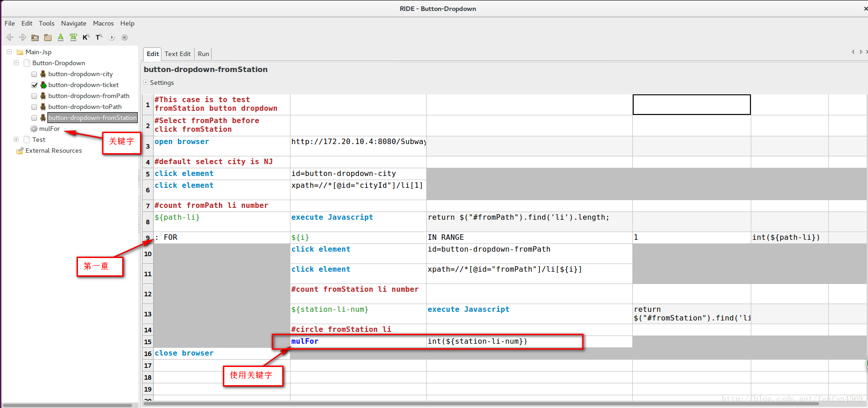Viewport: 868px width, 408px height.
Task: Click the Save toolbar icon
Action: pyautogui.click(x=60, y=37)
